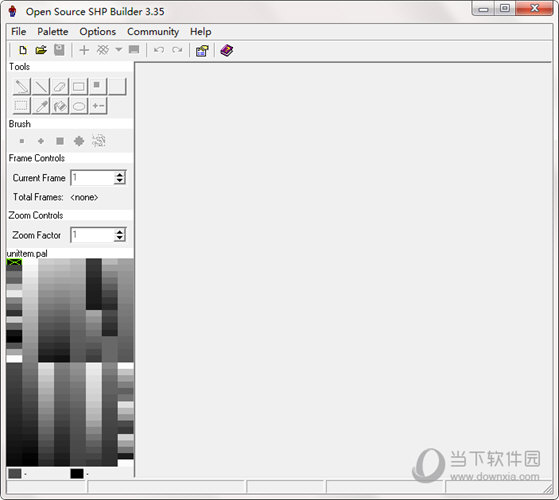Viewport: 559px width, 500px height.
Task: Choose the medium square brush
Action: click(x=60, y=141)
